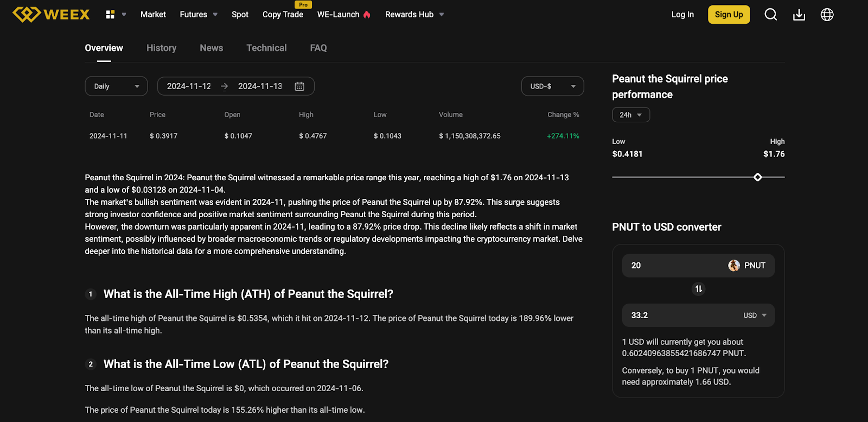868x422 pixels.
Task: Click the 2024-11-11 date cell
Action: click(x=108, y=136)
